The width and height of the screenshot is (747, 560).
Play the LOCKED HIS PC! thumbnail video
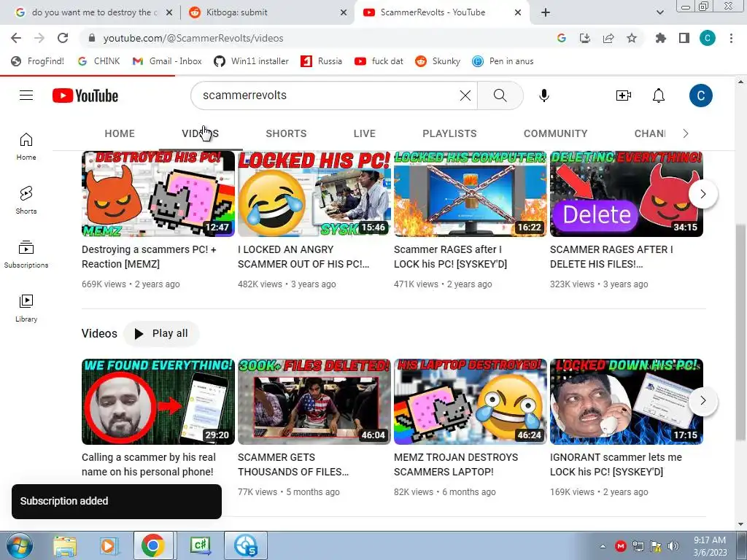click(314, 194)
